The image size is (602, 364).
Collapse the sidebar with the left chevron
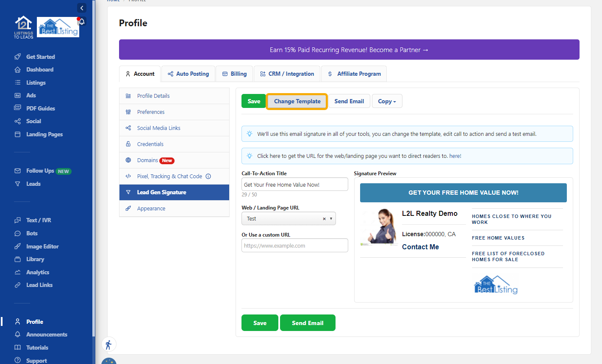tap(81, 8)
